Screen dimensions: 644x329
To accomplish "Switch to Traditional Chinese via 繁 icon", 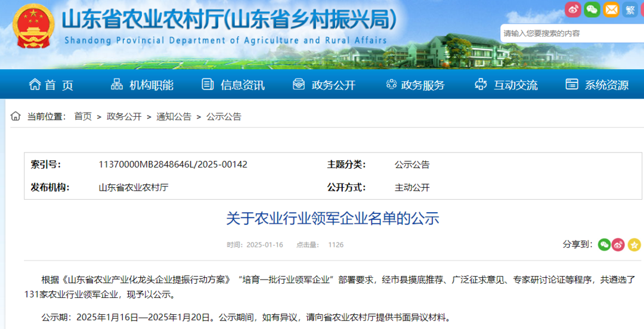I will (630, 10).
